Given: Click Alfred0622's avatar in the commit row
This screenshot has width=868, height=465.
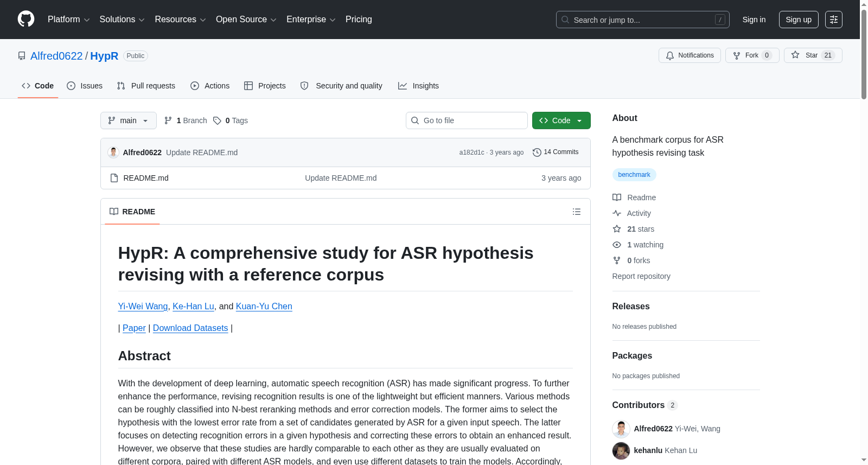Looking at the screenshot, I should tap(113, 152).
